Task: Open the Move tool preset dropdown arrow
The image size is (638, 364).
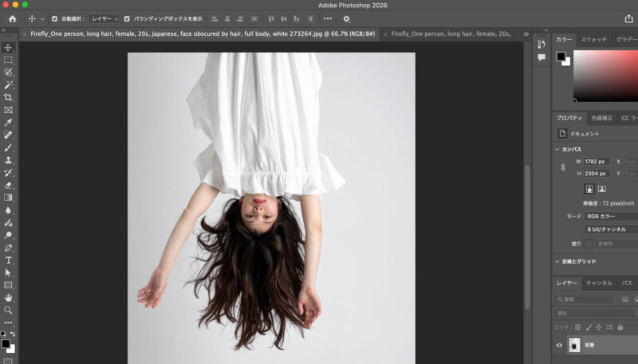Action: point(42,19)
